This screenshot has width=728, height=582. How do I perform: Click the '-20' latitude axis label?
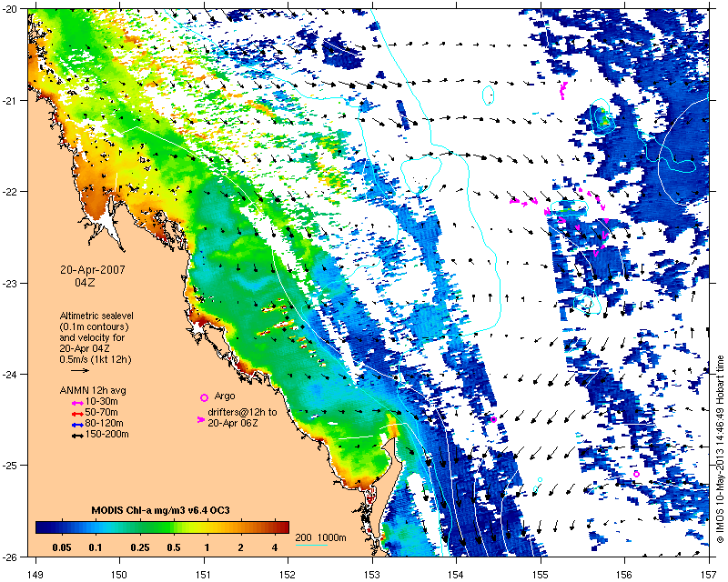click(9, 9)
